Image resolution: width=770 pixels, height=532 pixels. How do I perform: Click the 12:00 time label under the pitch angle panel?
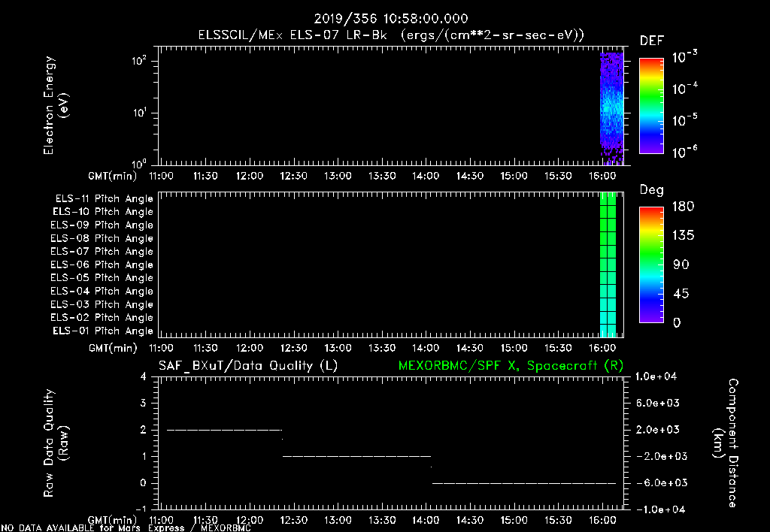click(250, 348)
